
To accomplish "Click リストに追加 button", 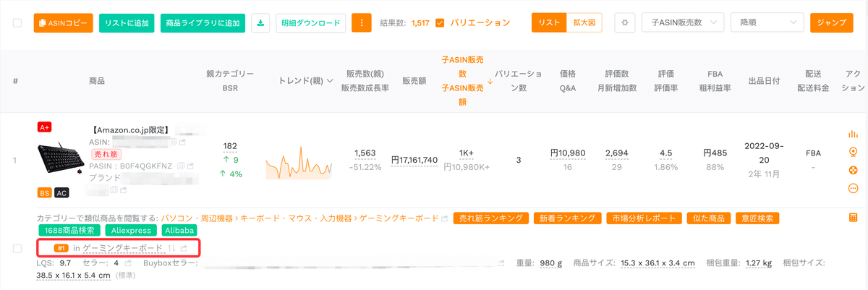I will [127, 23].
